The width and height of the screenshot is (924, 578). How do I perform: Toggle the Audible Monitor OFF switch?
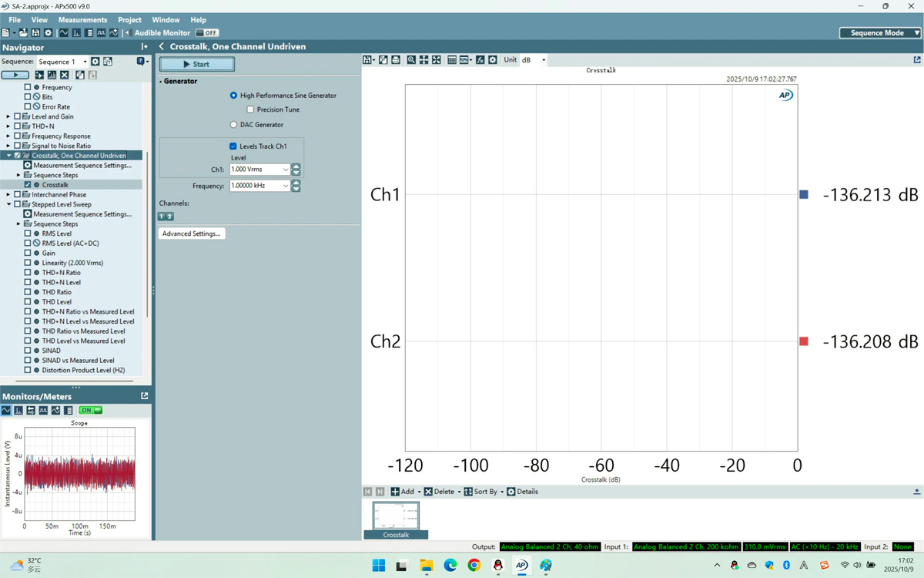point(206,33)
